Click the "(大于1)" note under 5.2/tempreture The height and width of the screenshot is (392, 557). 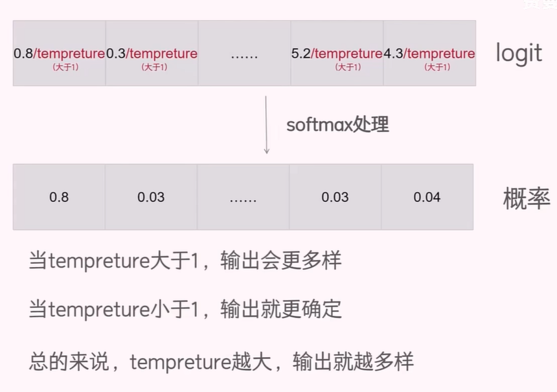click(348, 67)
